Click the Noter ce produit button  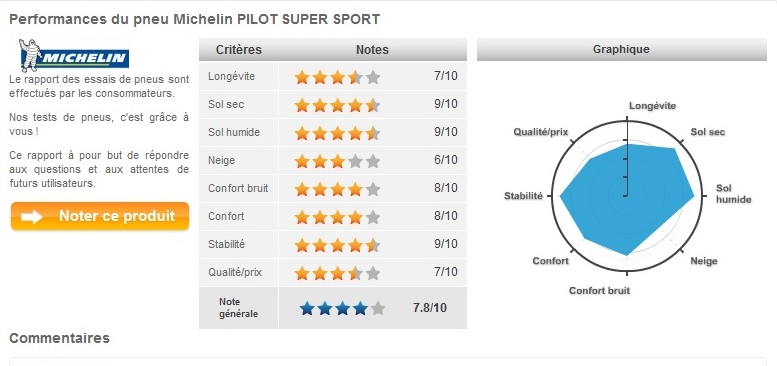[x=100, y=216]
